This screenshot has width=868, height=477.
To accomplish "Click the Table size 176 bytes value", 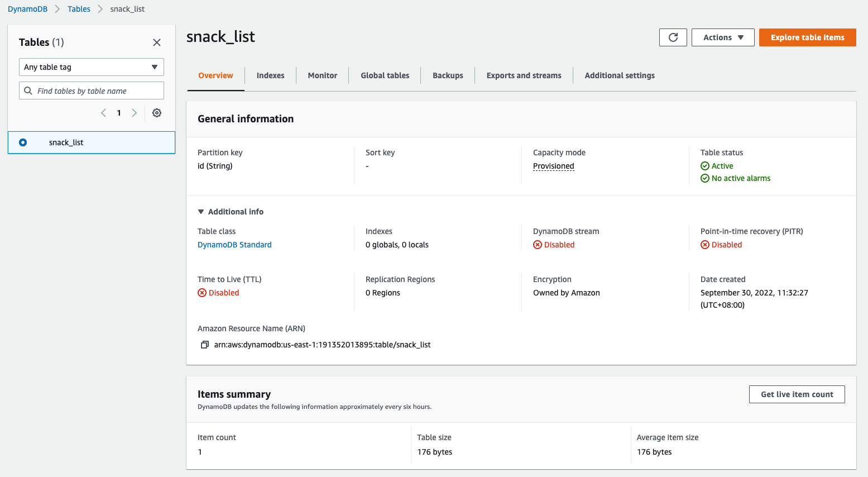I will pyautogui.click(x=434, y=452).
